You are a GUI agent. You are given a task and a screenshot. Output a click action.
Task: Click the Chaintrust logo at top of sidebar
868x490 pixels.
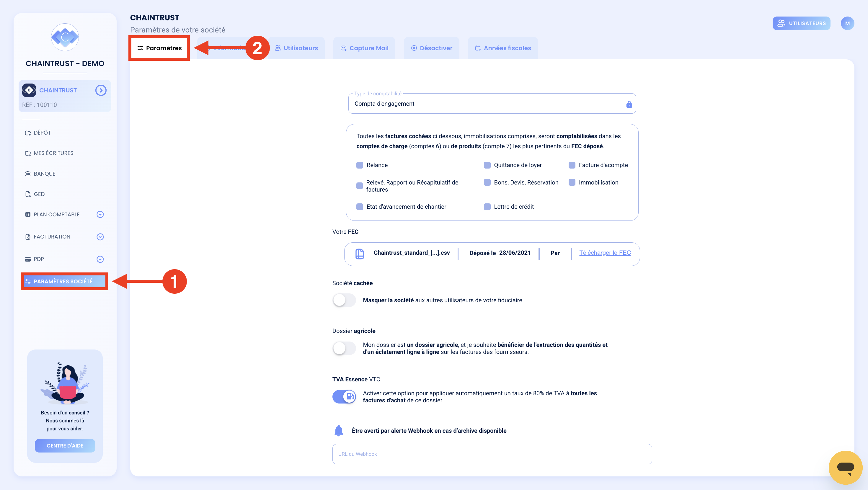tap(65, 37)
